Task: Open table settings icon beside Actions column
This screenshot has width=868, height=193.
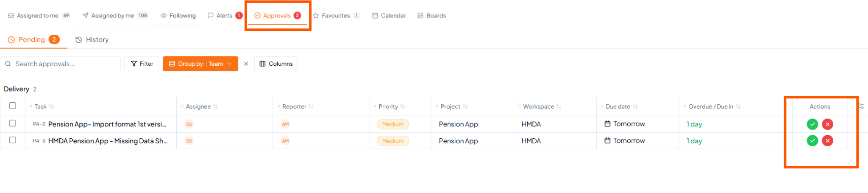Action: pyautogui.click(x=860, y=106)
